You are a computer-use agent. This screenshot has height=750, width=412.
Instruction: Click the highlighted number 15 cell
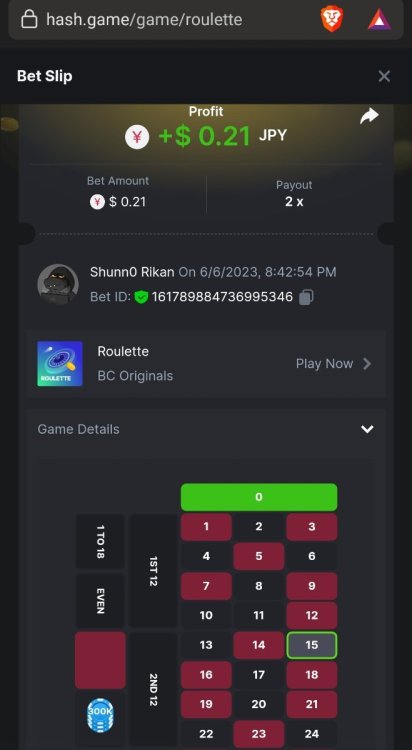click(312, 645)
